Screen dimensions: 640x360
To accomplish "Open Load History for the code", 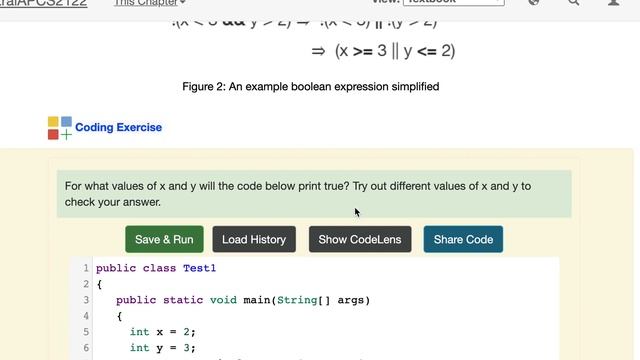I will [254, 239].
